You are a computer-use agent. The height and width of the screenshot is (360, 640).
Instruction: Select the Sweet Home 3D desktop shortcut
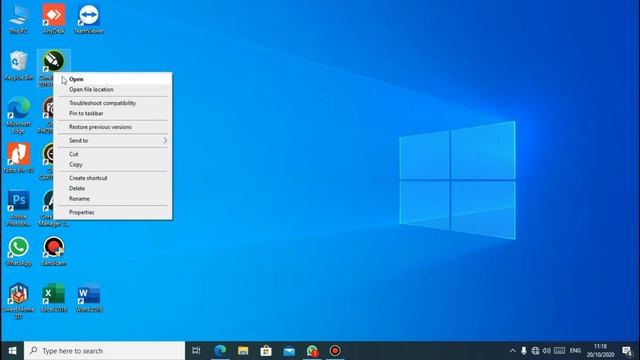pos(18,301)
